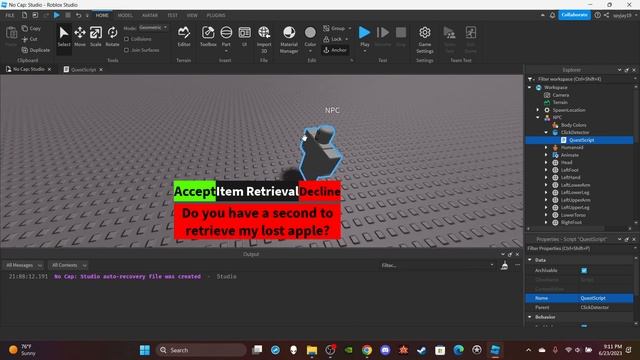This screenshot has height=360, width=640.
Task: Toggle the Archivable checkbox
Action: coord(584,271)
